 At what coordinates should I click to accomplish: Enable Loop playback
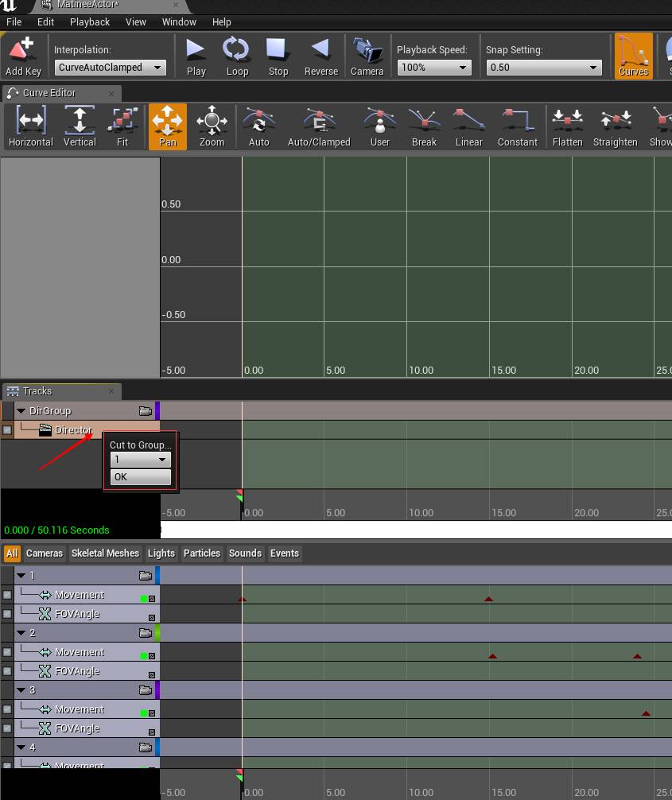pos(237,56)
